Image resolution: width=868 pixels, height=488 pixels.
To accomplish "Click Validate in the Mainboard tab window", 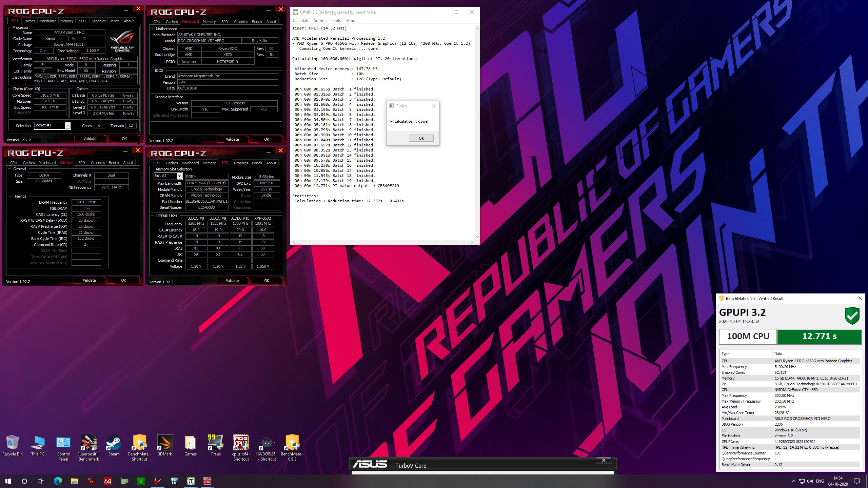I will point(232,139).
